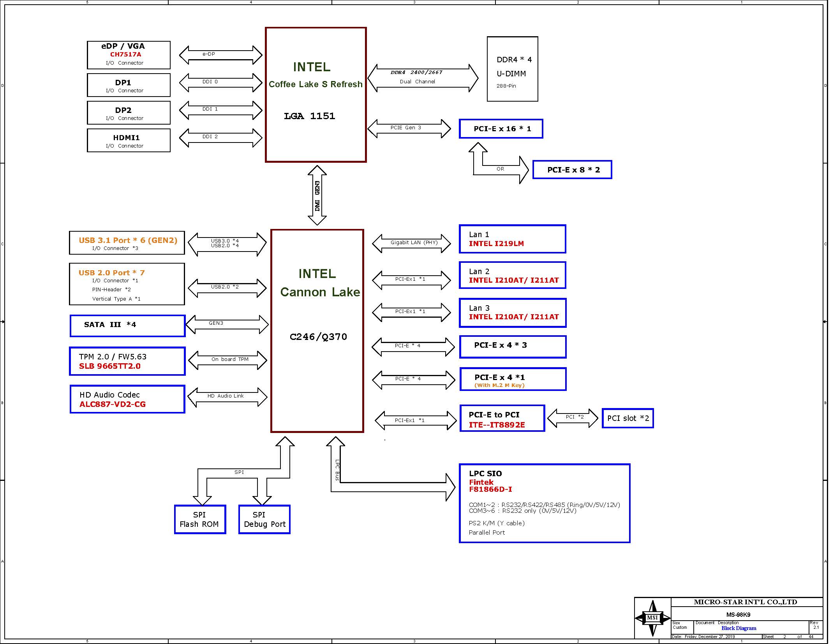The height and width of the screenshot is (644, 832).
Task: Click the HDMI1 I/O Connector box
Action: pos(129,141)
